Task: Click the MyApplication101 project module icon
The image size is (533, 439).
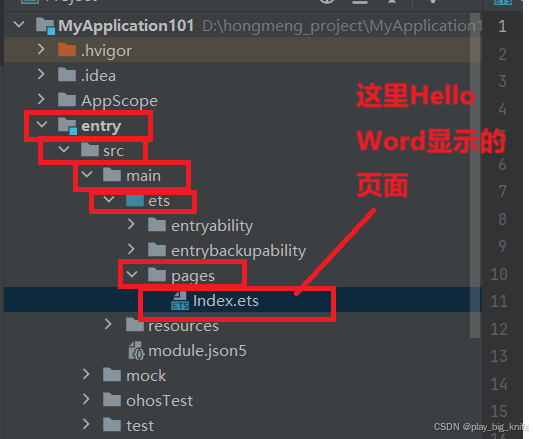Action: 45,26
